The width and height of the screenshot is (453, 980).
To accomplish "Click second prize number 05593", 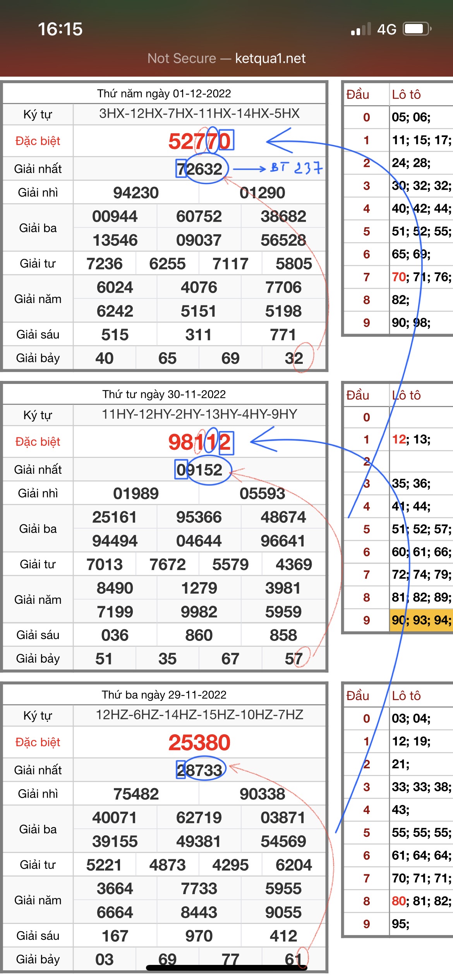I will click(263, 493).
